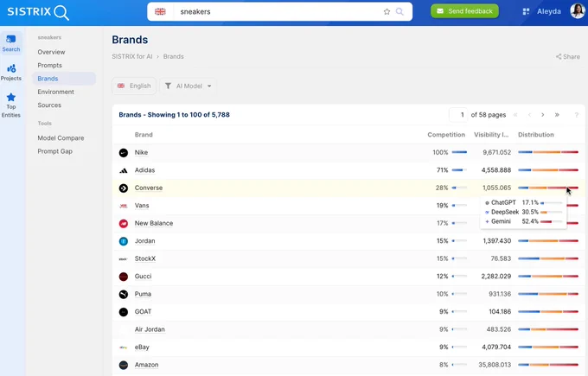Bookmark search with the star icon
This screenshot has height=376, width=588.
[x=387, y=11]
